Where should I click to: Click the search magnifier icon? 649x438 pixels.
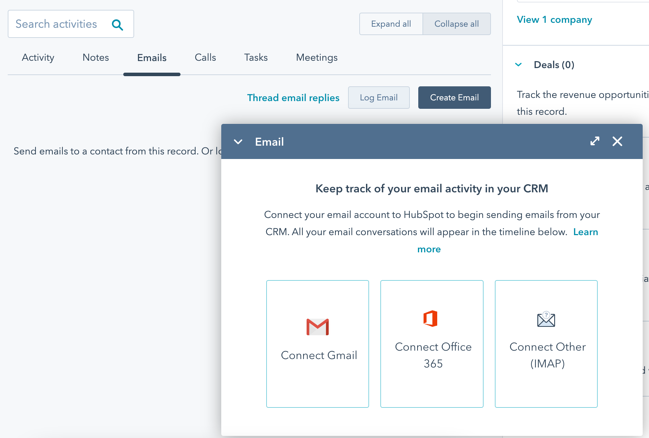118,25
